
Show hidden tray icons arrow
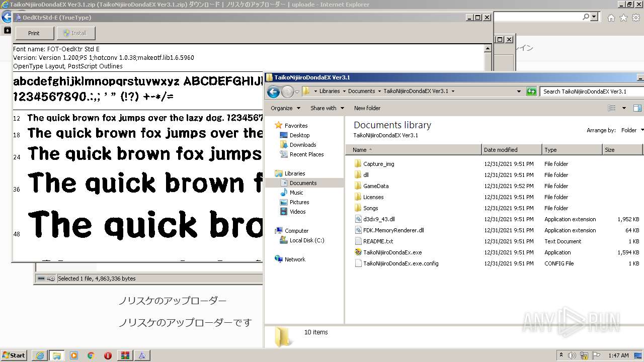(x=561, y=355)
